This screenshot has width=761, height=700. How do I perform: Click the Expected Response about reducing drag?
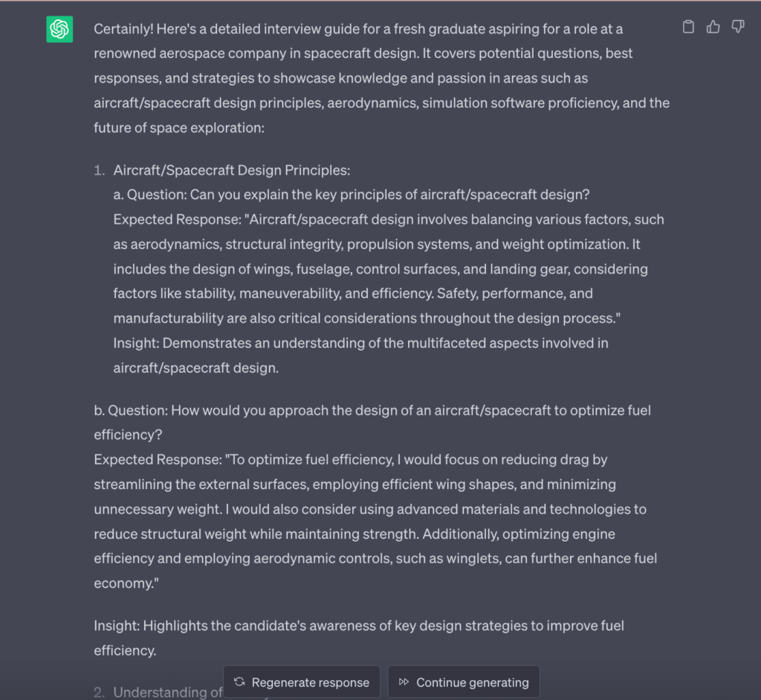click(372, 509)
